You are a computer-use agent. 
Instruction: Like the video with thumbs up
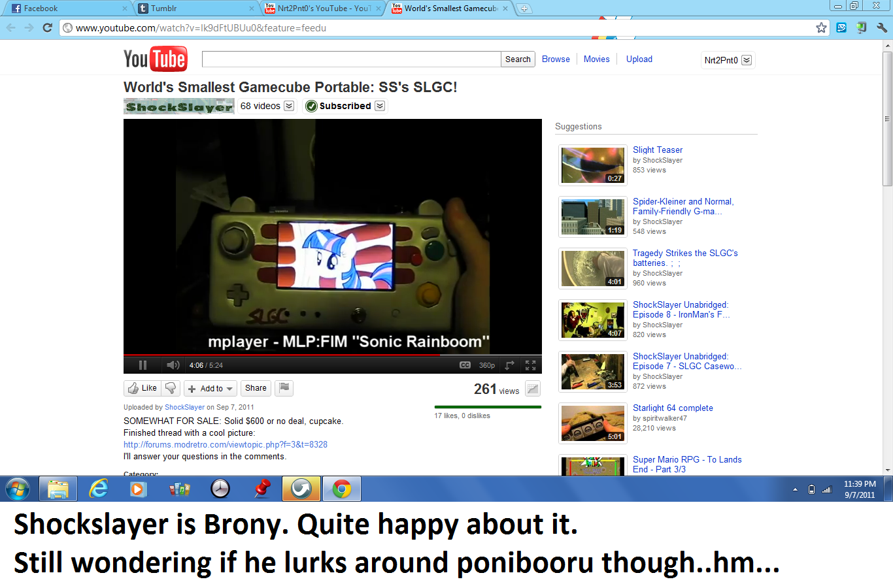(143, 388)
